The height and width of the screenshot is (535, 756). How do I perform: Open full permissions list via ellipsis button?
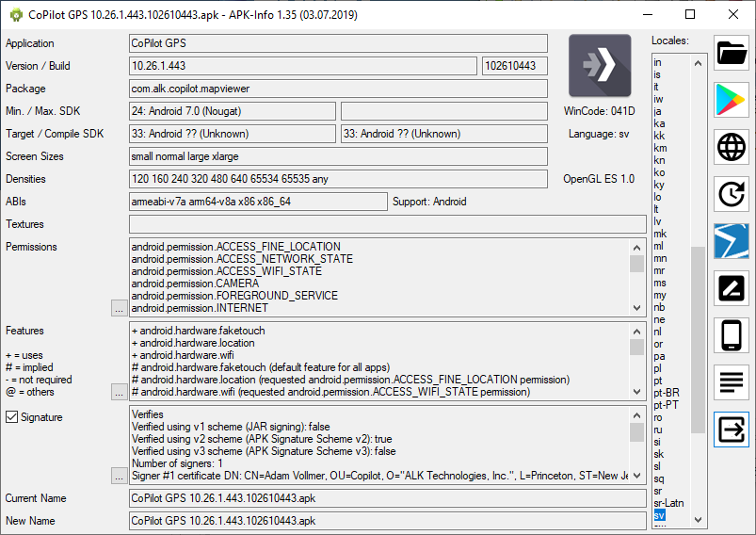[119, 308]
